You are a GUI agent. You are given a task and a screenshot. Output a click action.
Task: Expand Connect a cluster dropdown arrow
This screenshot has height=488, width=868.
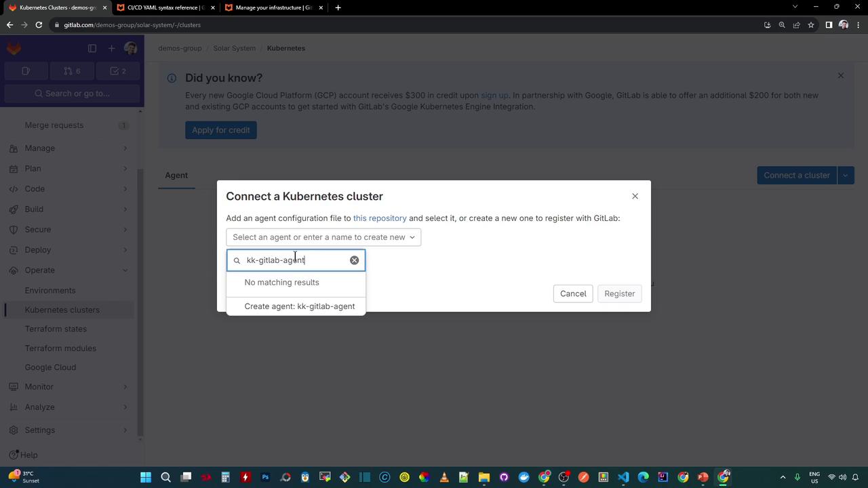click(x=846, y=176)
